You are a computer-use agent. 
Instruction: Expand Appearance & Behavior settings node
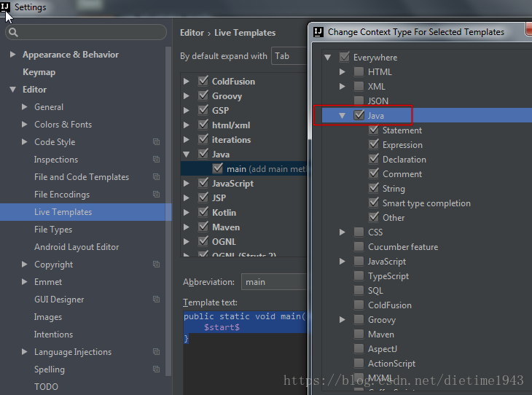click(x=12, y=55)
